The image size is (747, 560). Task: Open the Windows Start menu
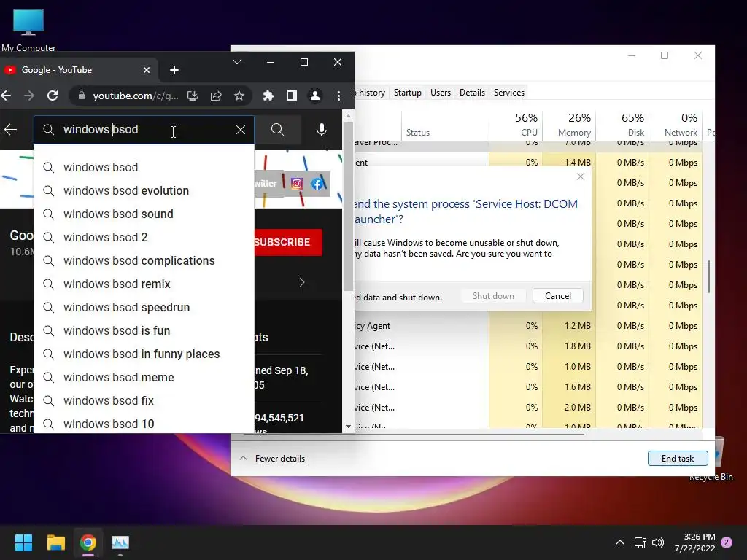[x=23, y=542]
